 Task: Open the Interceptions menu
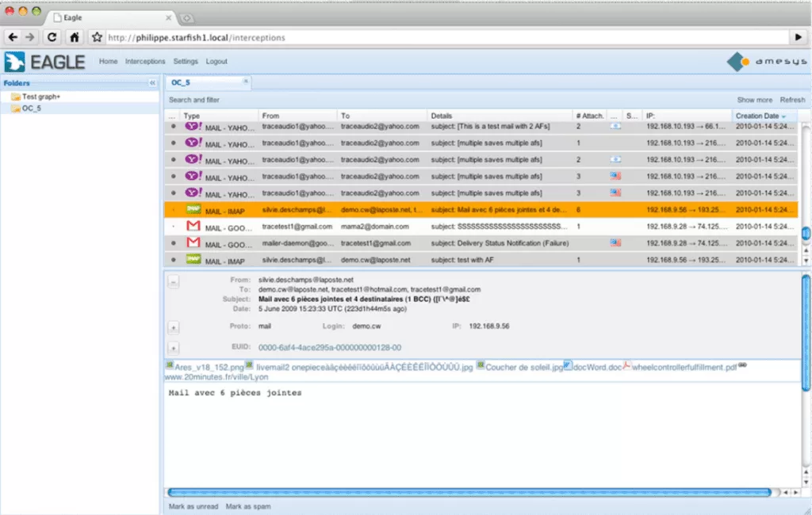(x=145, y=61)
